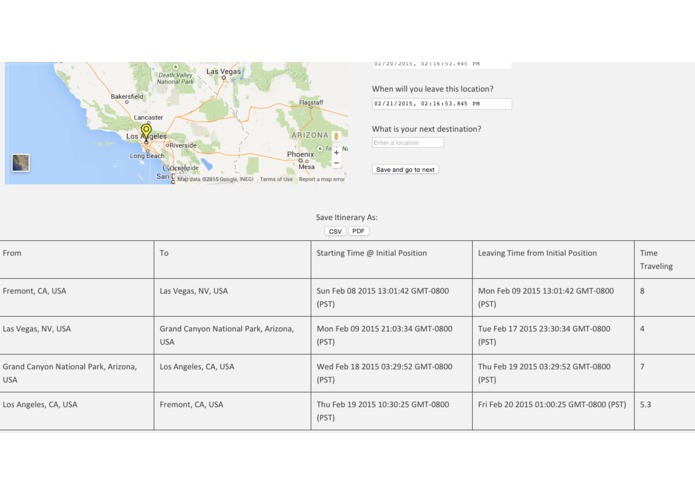Click Lancaster label on map

tap(148, 117)
